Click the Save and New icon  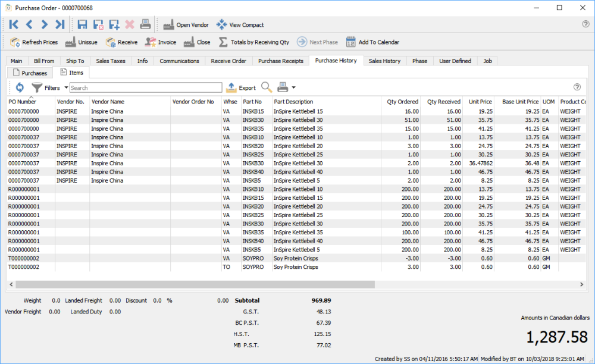coord(114,24)
